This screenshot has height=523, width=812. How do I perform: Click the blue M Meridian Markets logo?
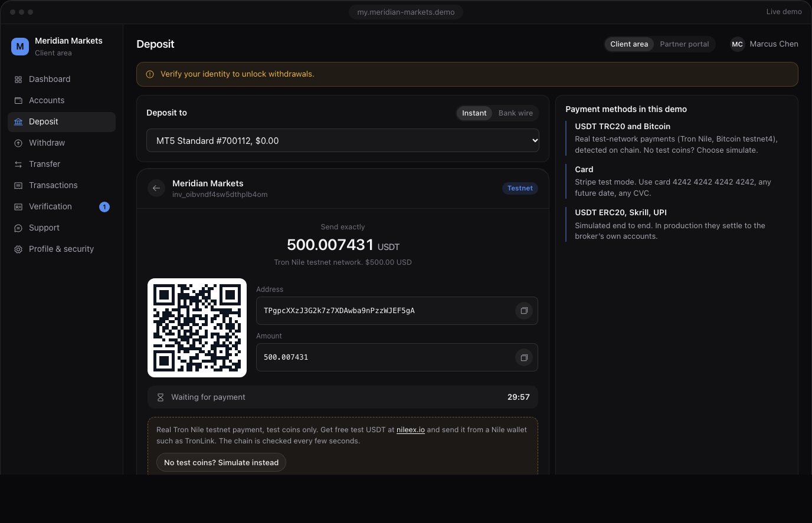[20, 46]
